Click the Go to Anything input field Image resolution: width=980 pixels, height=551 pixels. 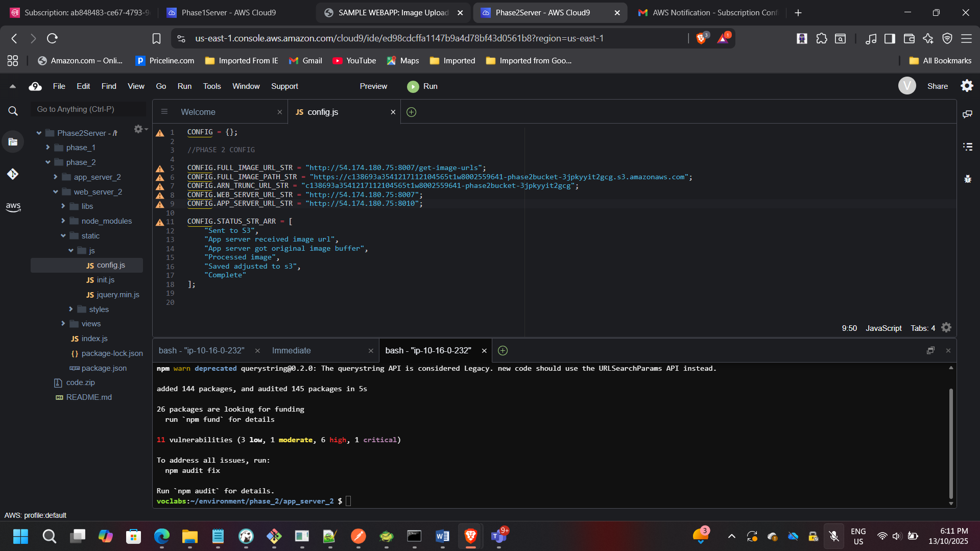[88, 109]
